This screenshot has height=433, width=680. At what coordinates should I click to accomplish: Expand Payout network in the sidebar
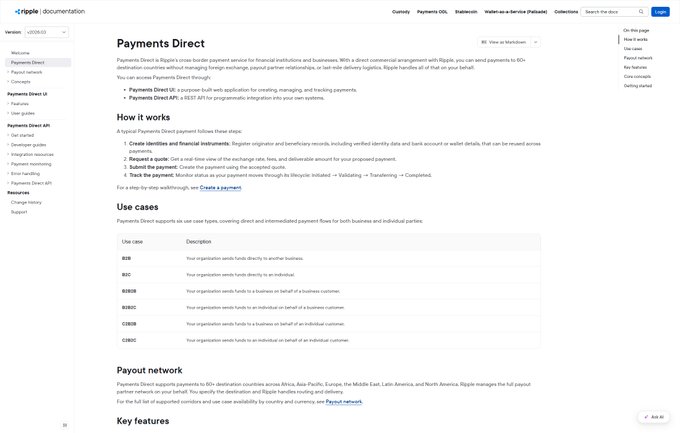click(x=26, y=72)
